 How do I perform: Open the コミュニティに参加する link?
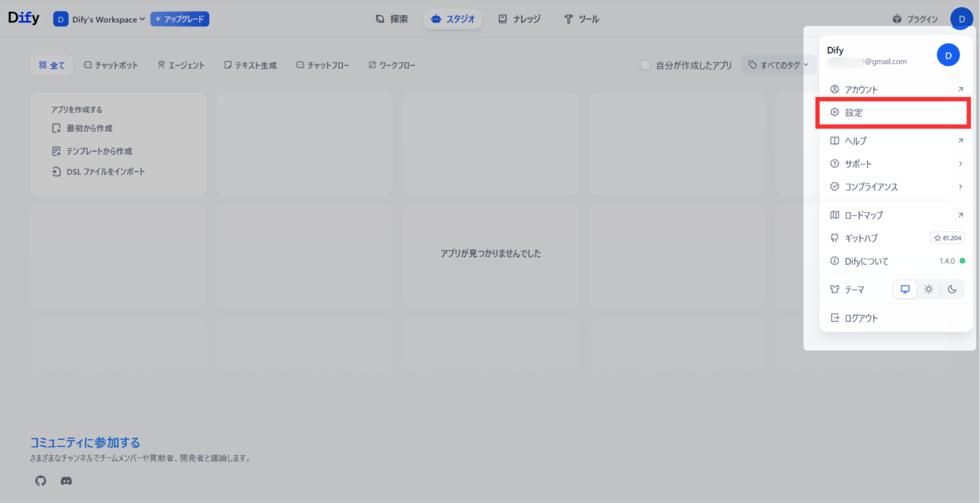[x=84, y=442]
